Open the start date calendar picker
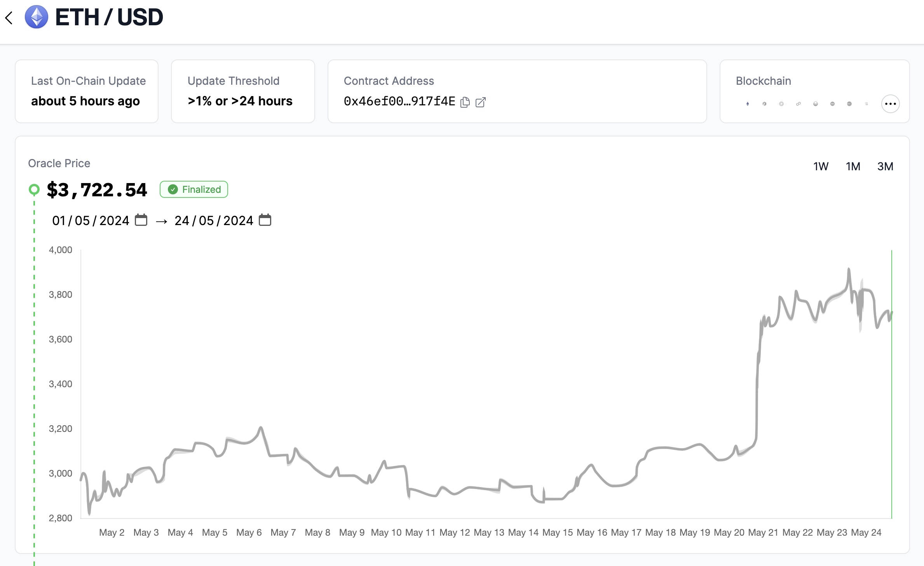 pos(141,220)
